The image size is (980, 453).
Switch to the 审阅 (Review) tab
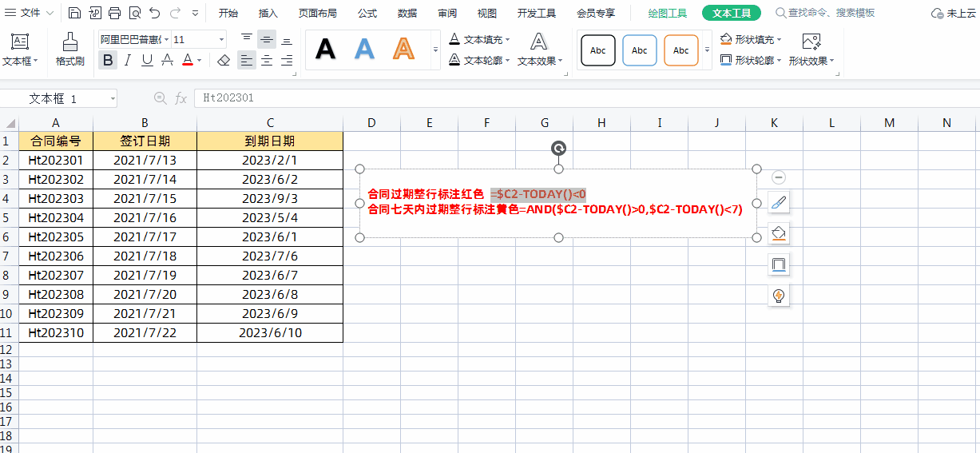447,13
